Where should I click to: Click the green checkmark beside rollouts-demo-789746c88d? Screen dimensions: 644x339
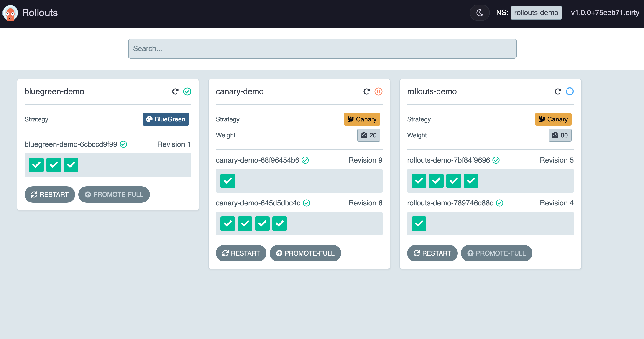click(500, 203)
